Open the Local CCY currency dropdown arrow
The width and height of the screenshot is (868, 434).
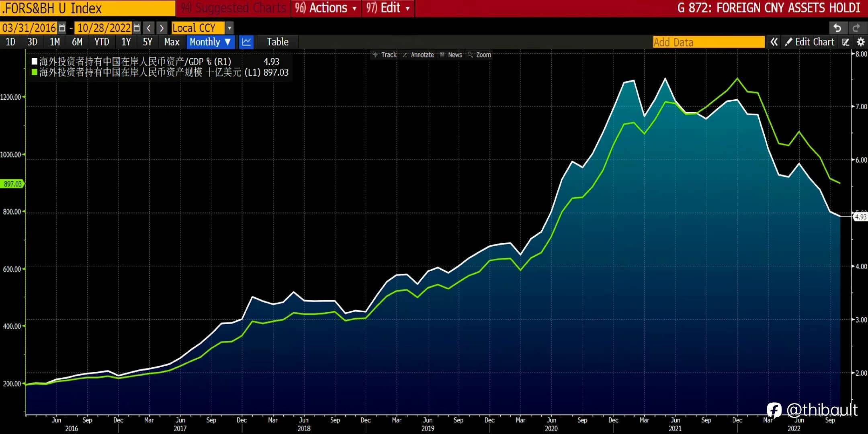pos(229,28)
